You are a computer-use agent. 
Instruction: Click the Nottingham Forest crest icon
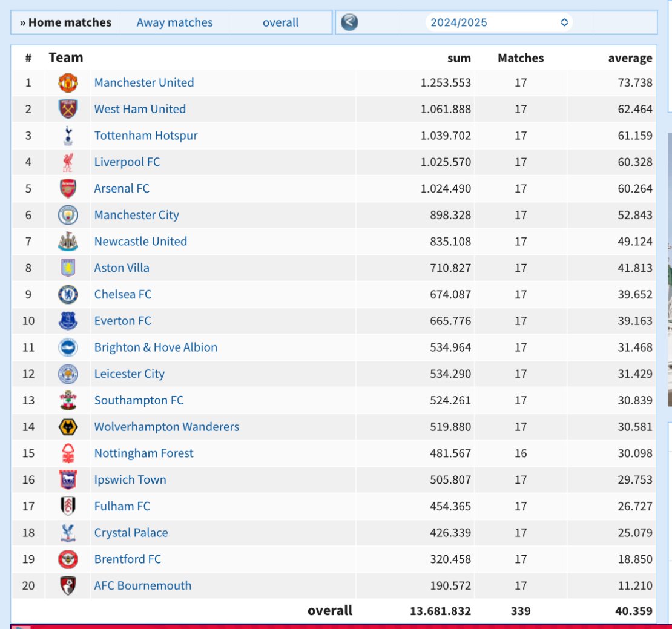[68, 453]
